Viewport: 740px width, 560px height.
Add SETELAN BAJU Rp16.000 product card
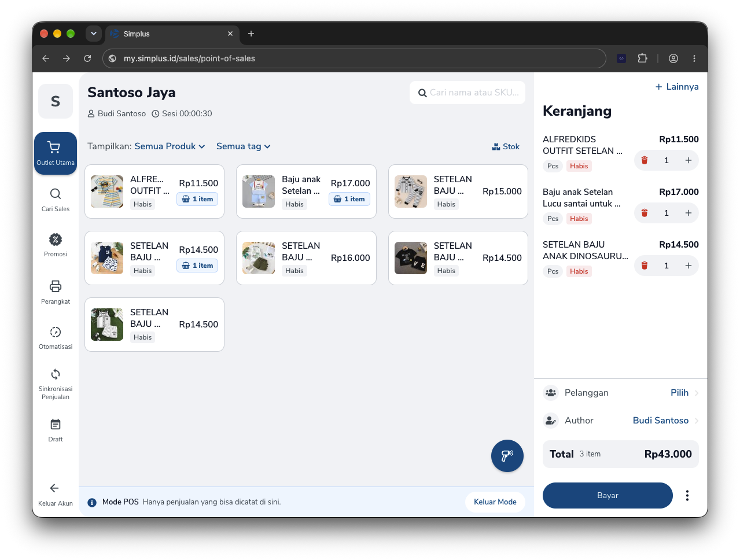point(306,258)
